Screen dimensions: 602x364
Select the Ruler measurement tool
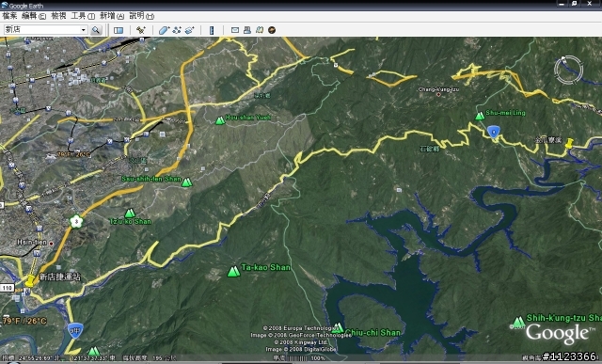[212, 30]
